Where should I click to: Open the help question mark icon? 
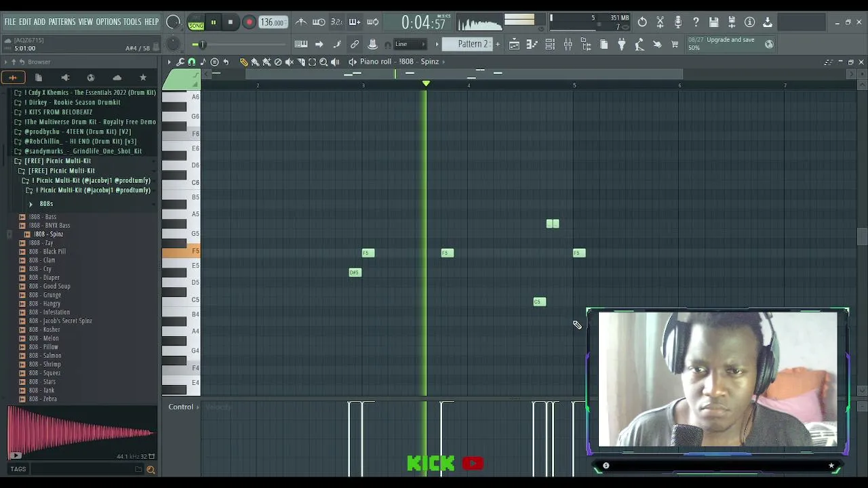[x=696, y=22]
